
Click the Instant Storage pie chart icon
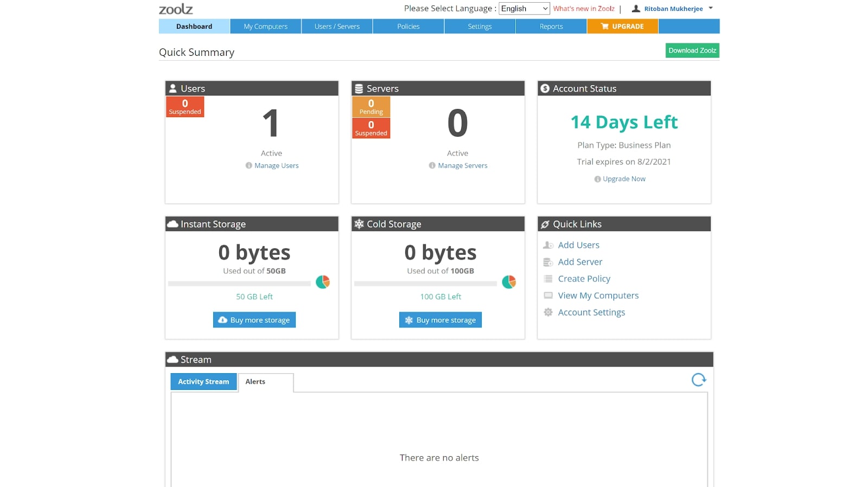[x=323, y=282]
